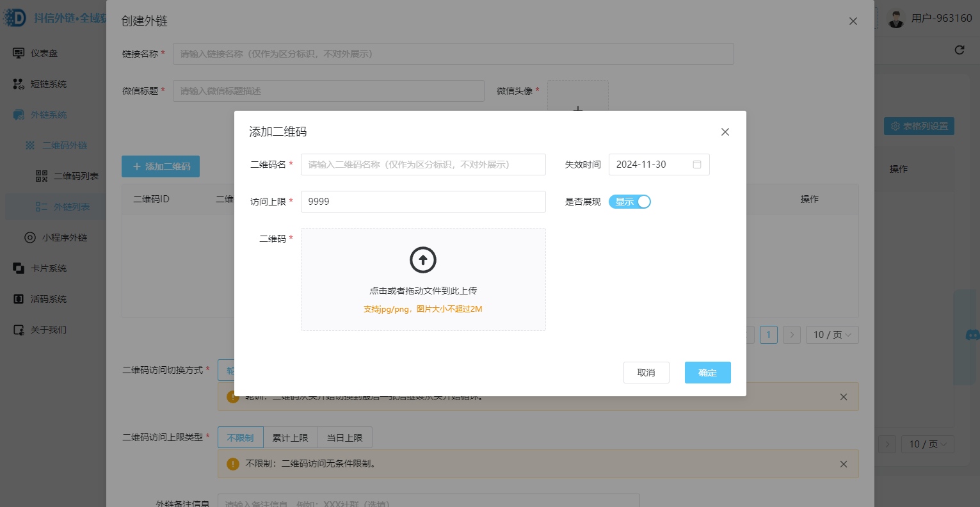This screenshot has height=507, width=980.
Task: Click the 二维码名 name input field
Action: [x=422, y=165]
